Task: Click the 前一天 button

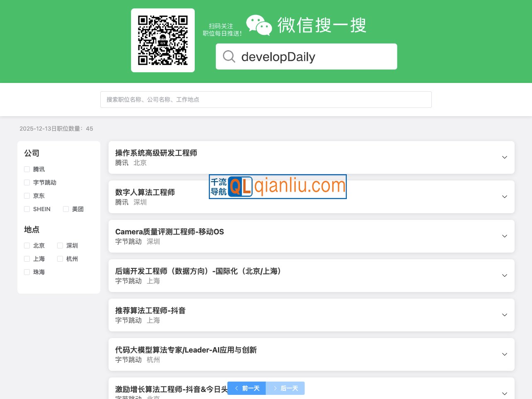Action: (247, 388)
